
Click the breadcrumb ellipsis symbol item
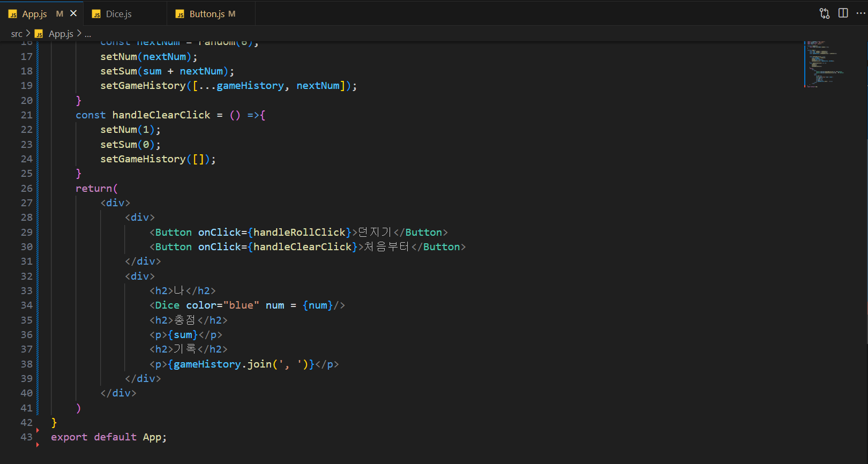pos(88,34)
